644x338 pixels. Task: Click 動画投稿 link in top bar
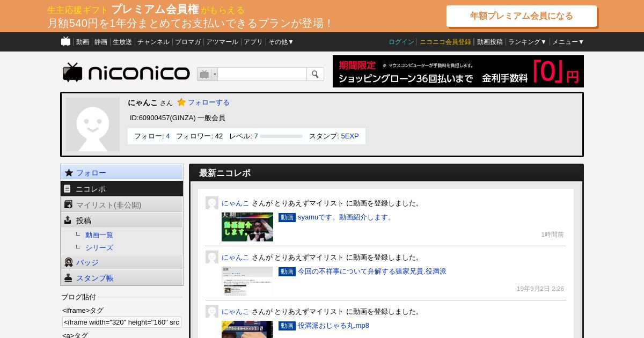tap(490, 42)
